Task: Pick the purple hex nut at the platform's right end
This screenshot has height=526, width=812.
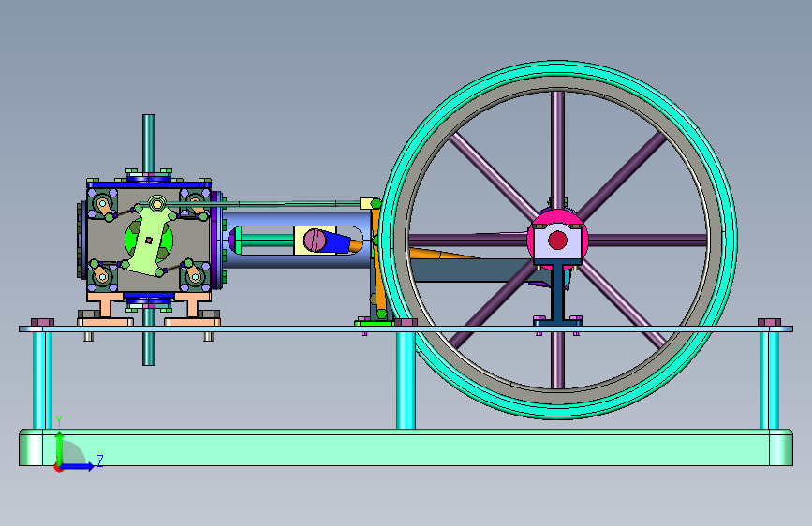Action: click(770, 323)
